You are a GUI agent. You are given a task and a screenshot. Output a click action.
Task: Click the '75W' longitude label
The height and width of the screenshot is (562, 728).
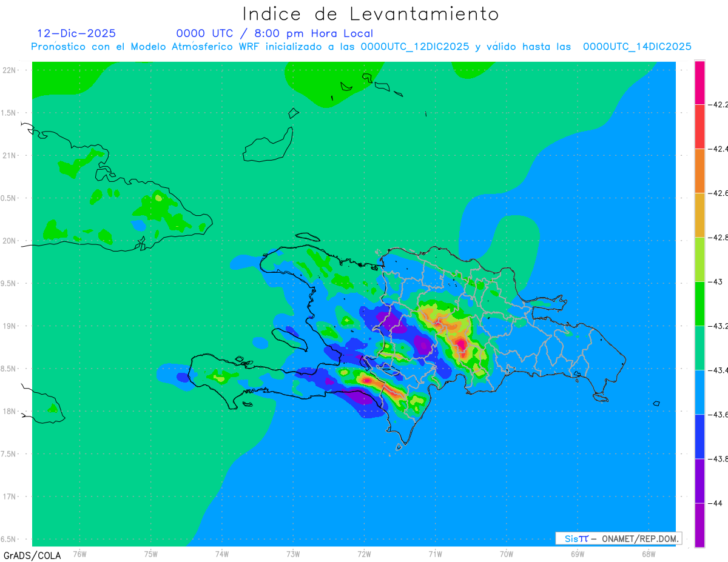pyautogui.click(x=151, y=554)
